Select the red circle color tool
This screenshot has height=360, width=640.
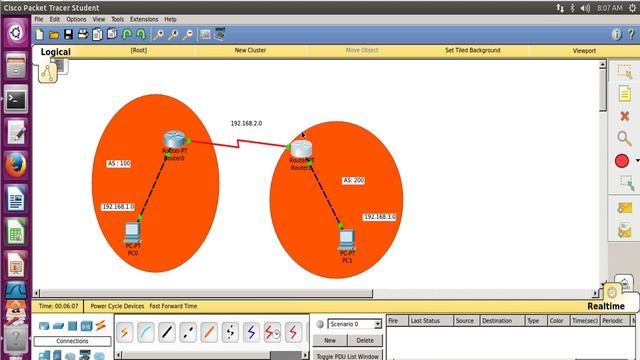622,161
